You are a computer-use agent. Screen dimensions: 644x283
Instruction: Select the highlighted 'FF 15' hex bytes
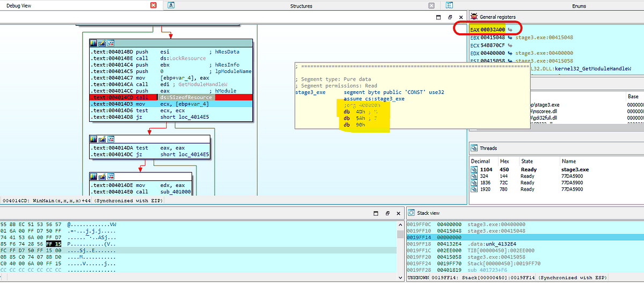(54, 243)
